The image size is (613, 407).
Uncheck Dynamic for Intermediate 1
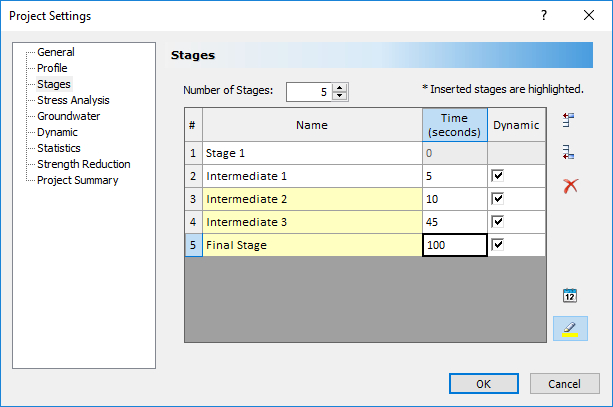pos(499,175)
